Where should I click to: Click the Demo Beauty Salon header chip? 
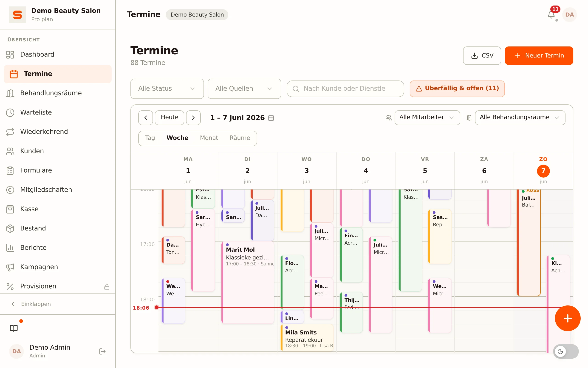tap(197, 14)
